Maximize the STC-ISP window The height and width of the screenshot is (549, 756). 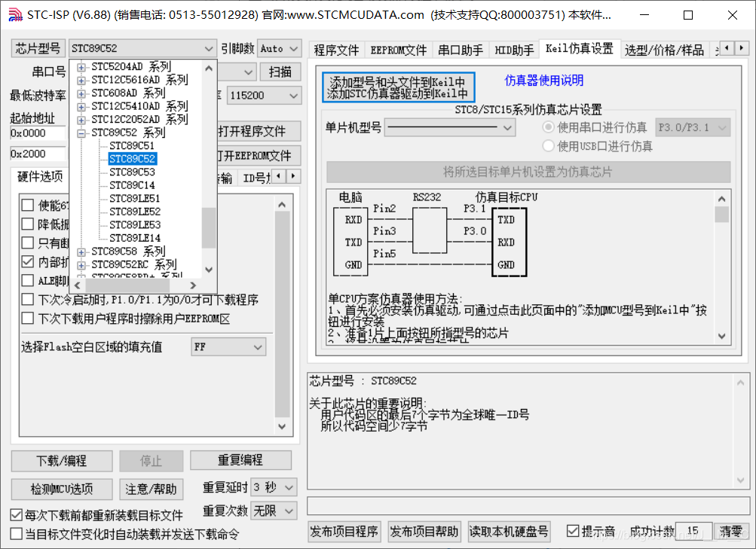[688, 15]
